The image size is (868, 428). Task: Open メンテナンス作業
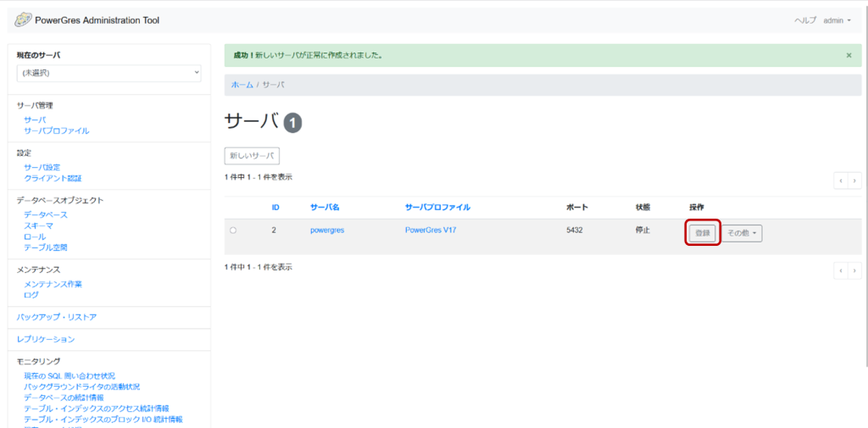pyautogui.click(x=53, y=284)
